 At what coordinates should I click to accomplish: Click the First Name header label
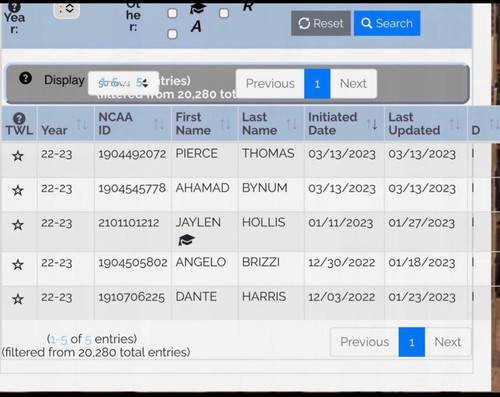[193, 124]
